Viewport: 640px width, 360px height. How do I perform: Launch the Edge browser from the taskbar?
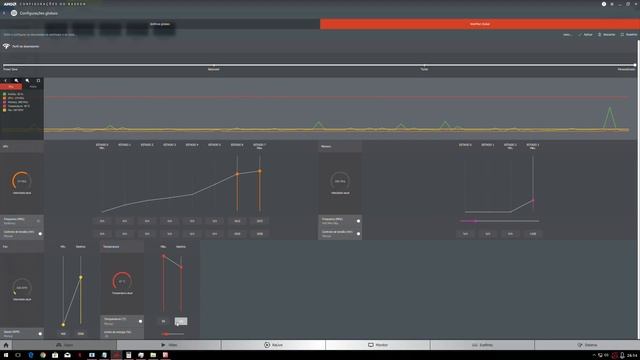coord(31,355)
